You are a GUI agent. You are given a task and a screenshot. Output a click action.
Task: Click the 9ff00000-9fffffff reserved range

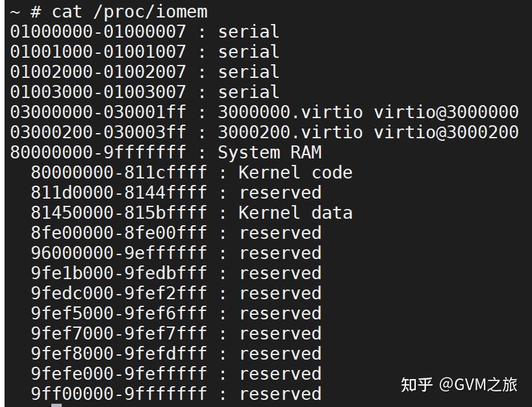[x=118, y=394]
